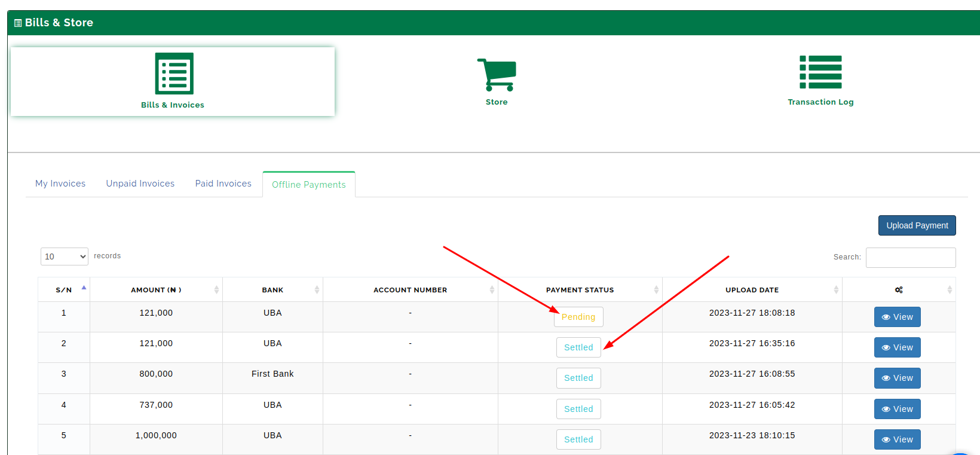Screen dimensions: 980x455
Task: Click the upload date 2023-11-23 18:10:15
Action: point(752,435)
